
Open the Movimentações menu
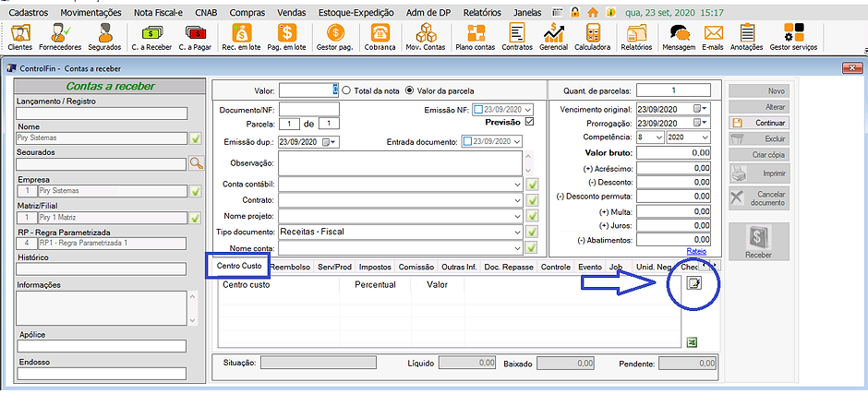point(90,12)
